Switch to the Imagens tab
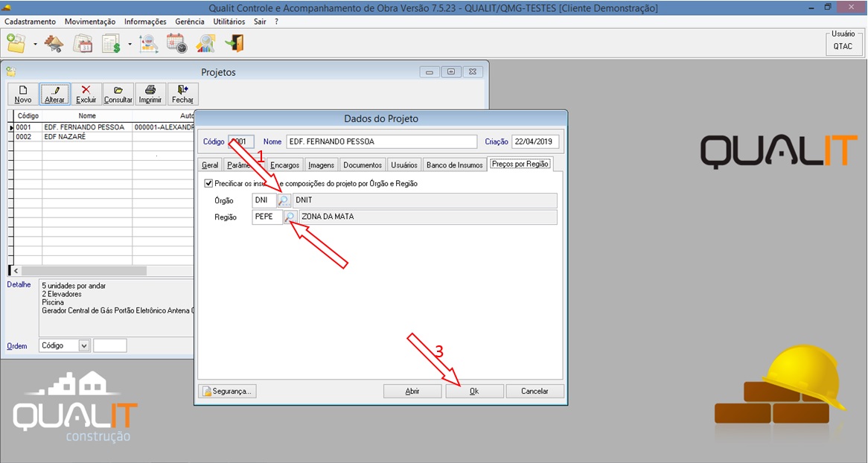Screen dimensions: 868x463 pos(321,165)
